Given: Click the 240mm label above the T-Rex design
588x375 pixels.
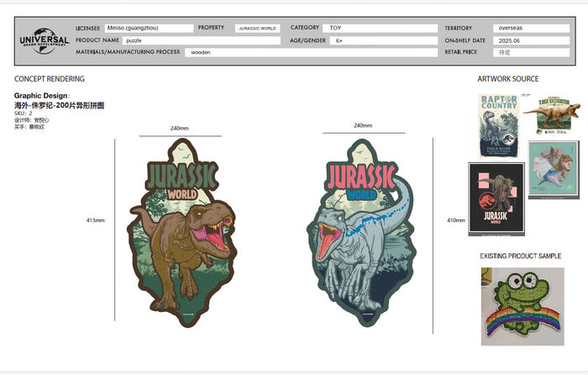Looking at the screenshot, I should (x=179, y=129).
